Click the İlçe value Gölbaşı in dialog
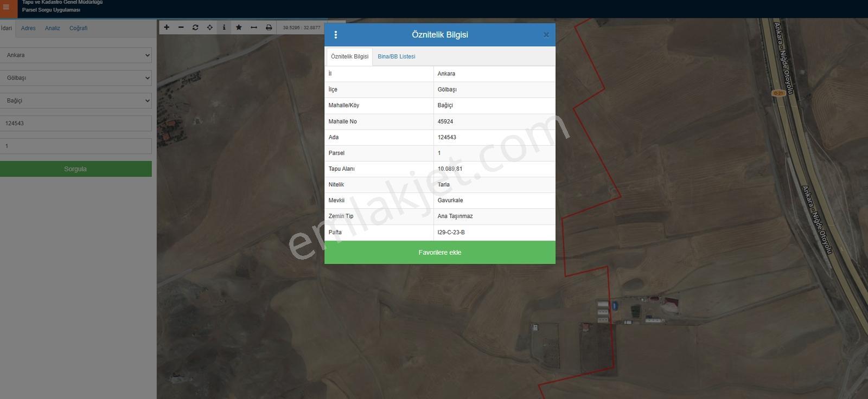This screenshot has width=868, height=399. (x=447, y=89)
